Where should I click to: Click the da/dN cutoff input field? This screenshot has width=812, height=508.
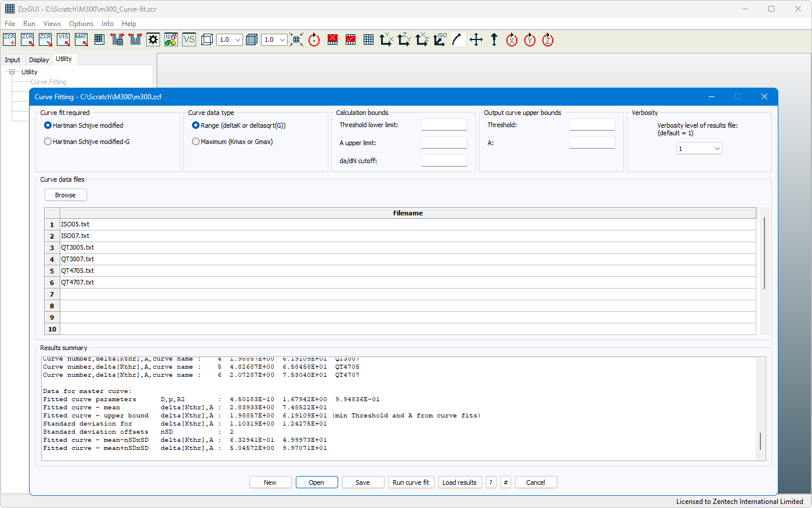click(444, 161)
